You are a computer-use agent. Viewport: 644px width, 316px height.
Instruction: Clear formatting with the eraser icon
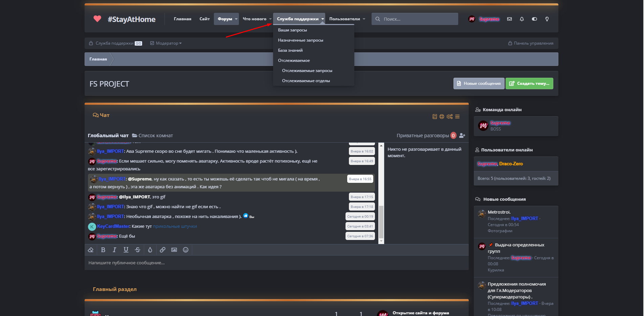click(91, 250)
